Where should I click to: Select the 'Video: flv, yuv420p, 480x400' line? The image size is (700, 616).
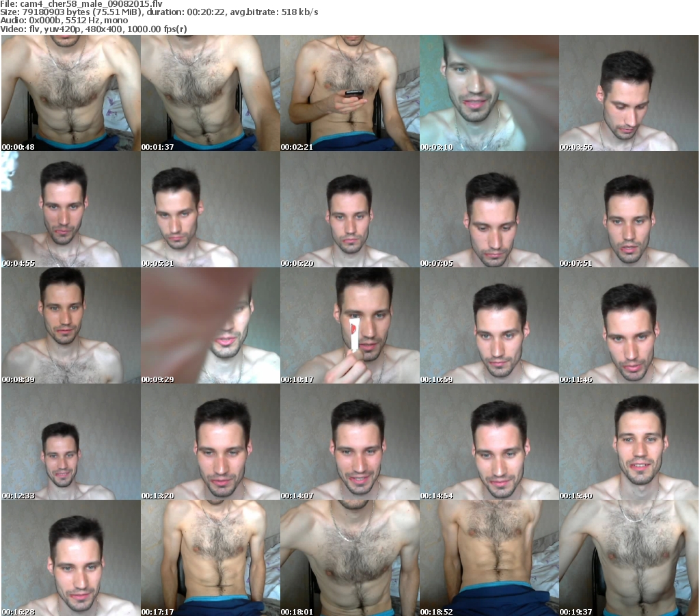pyautogui.click(x=93, y=29)
